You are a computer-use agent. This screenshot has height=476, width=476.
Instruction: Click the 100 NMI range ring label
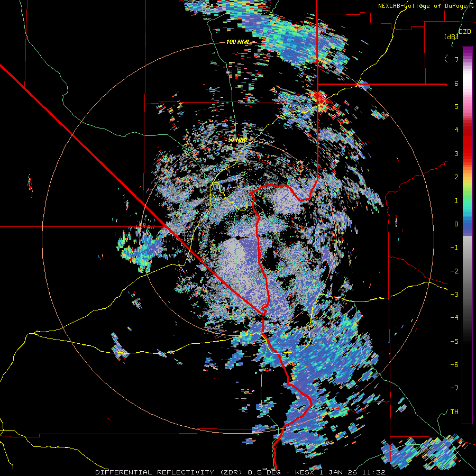[x=238, y=42]
